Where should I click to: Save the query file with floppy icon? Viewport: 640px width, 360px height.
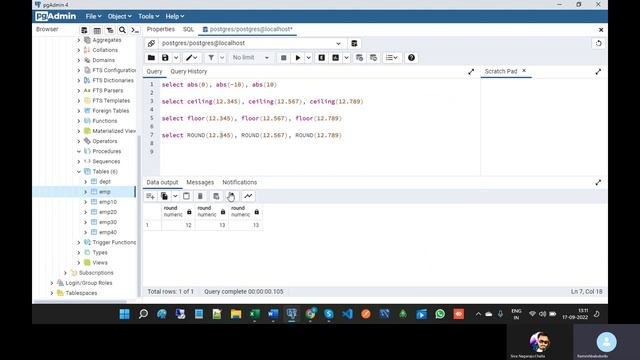coord(165,58)
